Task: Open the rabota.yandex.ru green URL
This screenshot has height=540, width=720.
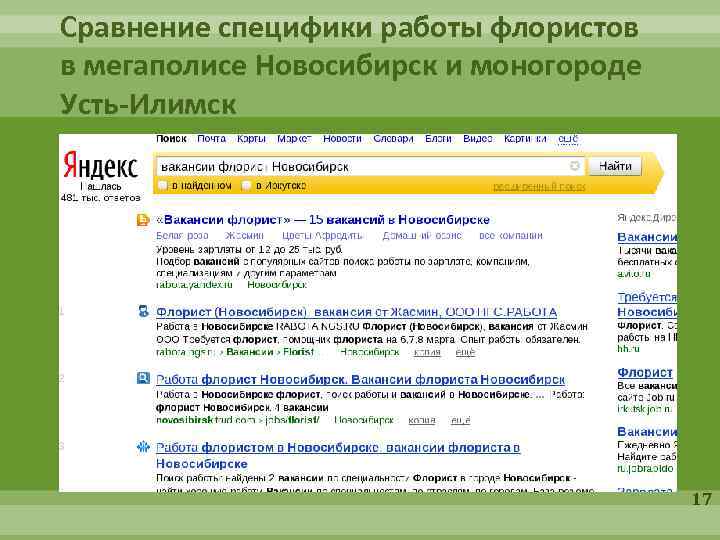Action: [194, 285]
